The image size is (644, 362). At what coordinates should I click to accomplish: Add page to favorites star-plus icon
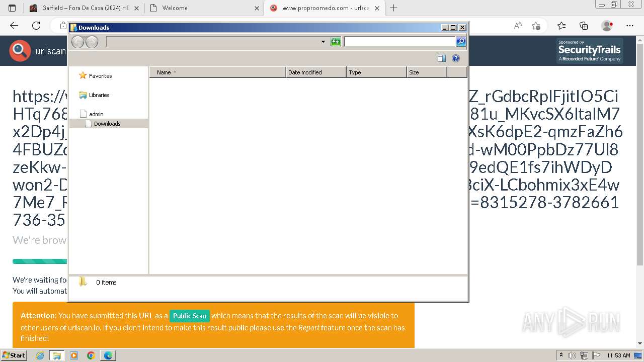536,26
